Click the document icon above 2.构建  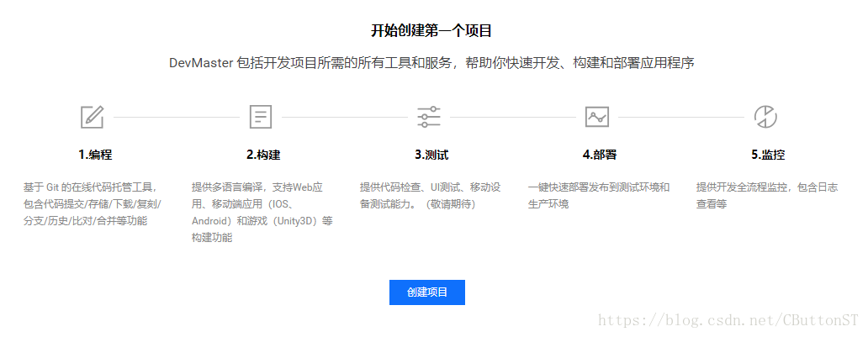(261, 118)
